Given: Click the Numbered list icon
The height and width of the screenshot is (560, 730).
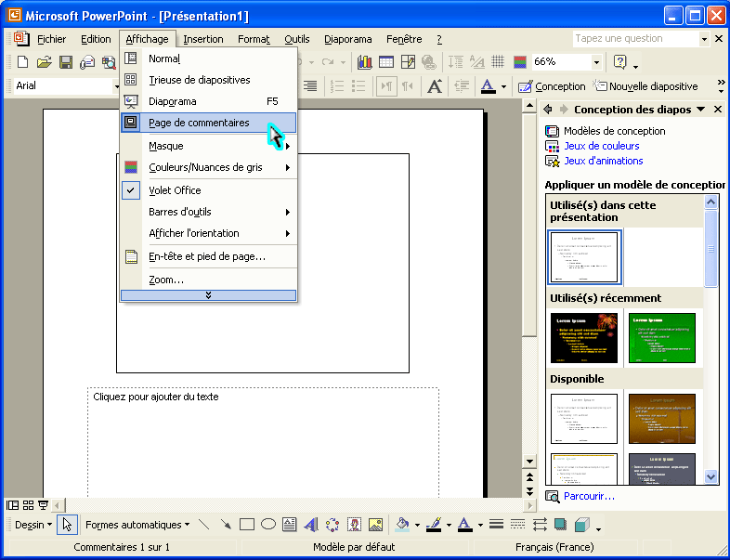Looking at the screenshot, I should [336, 86].
